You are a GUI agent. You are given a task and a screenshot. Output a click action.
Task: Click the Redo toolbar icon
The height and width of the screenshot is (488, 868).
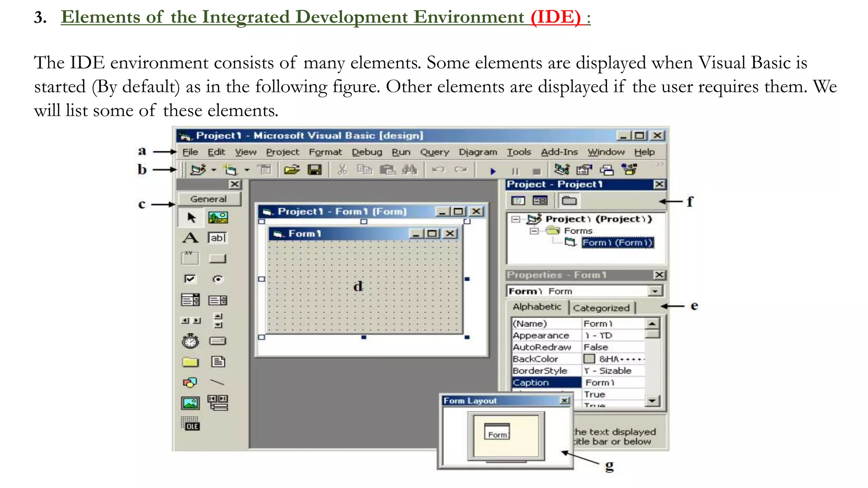click(x=460, y=170)
